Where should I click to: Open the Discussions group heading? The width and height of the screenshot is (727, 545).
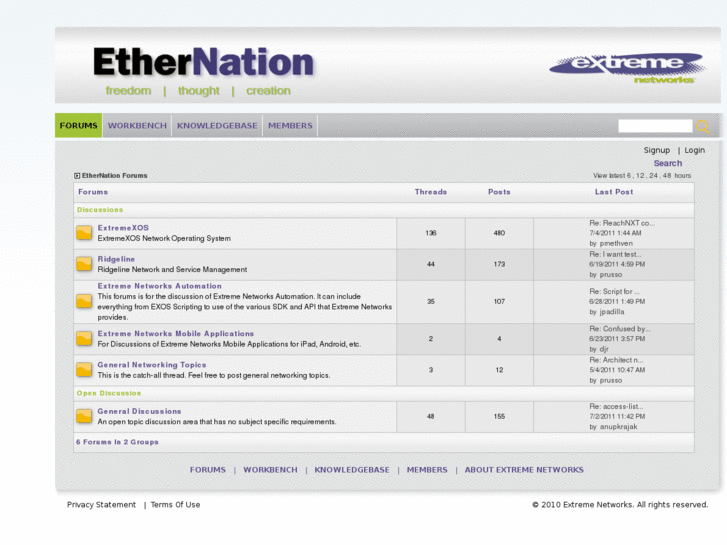[x=100, y=210]
